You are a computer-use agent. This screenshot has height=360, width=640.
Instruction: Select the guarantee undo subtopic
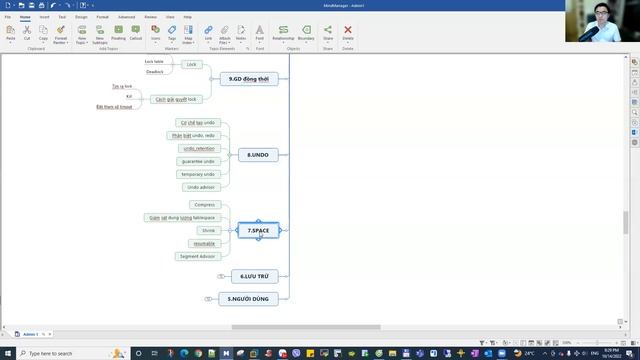198,161
